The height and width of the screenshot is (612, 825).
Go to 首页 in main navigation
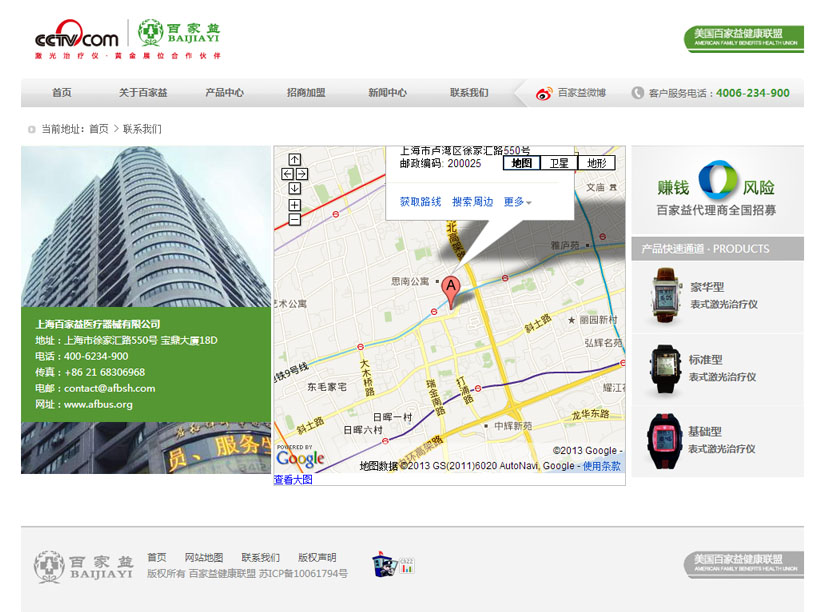coord(62,93)
